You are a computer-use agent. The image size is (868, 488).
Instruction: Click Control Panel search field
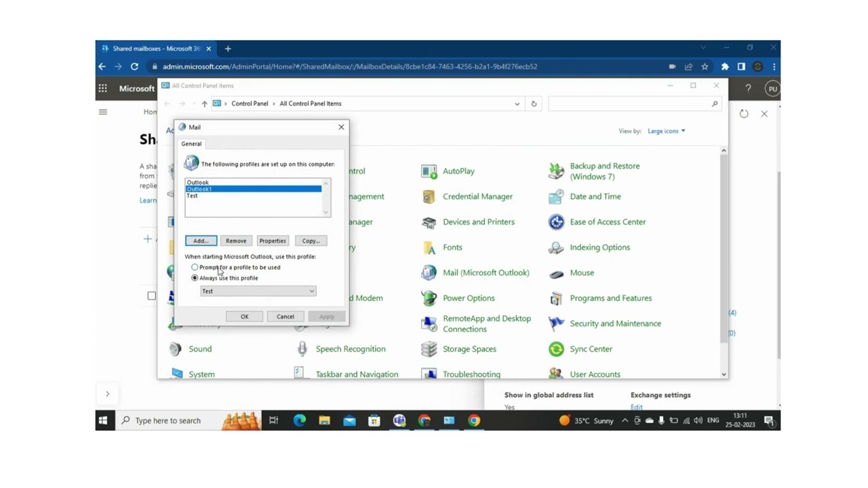coord(634,104)
